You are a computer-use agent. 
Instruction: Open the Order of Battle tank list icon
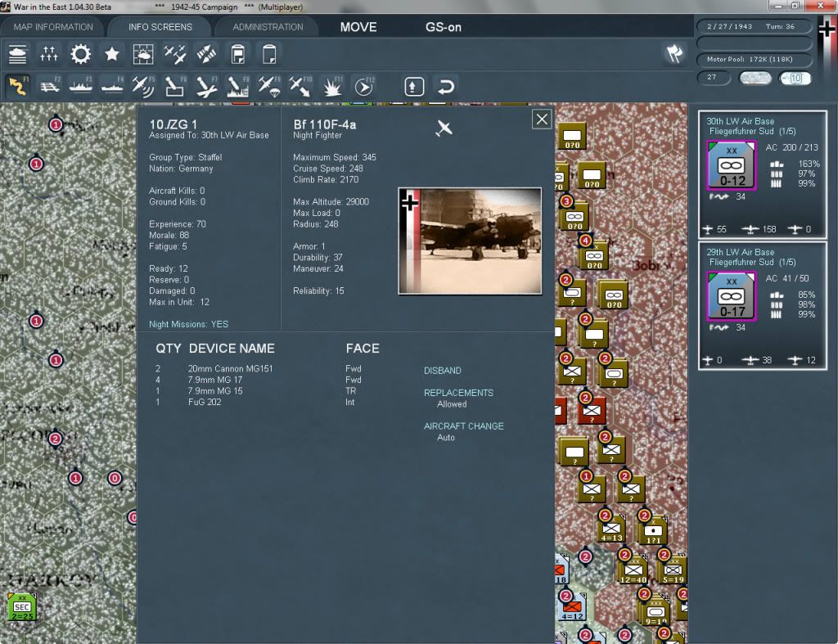[x=18, y=54]
